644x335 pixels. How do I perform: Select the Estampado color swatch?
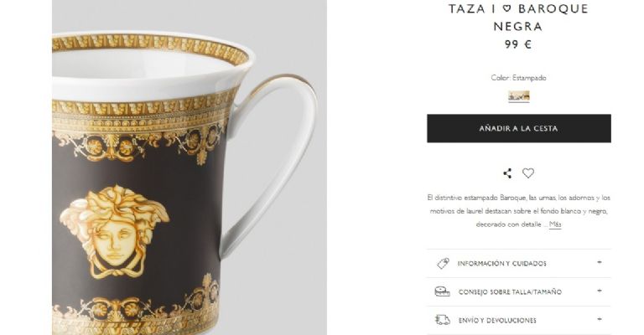point(518,96)
